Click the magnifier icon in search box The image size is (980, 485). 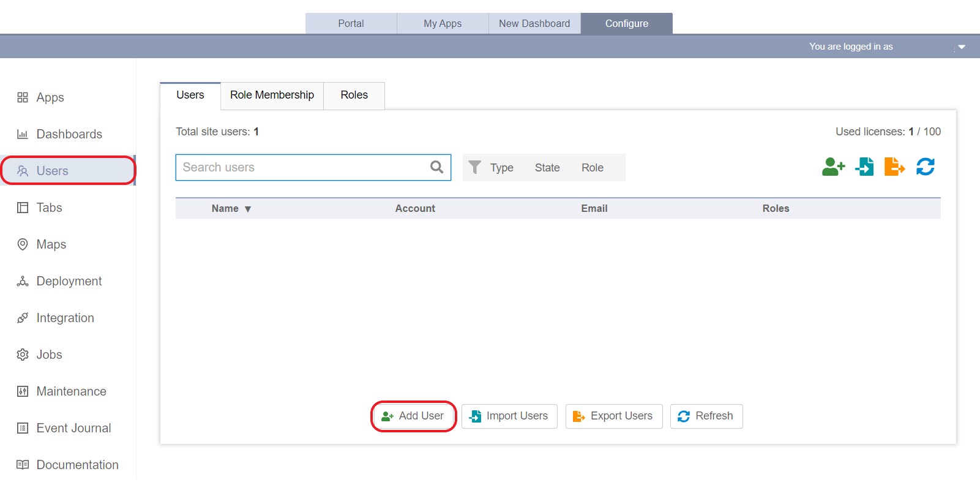(436, 167)
